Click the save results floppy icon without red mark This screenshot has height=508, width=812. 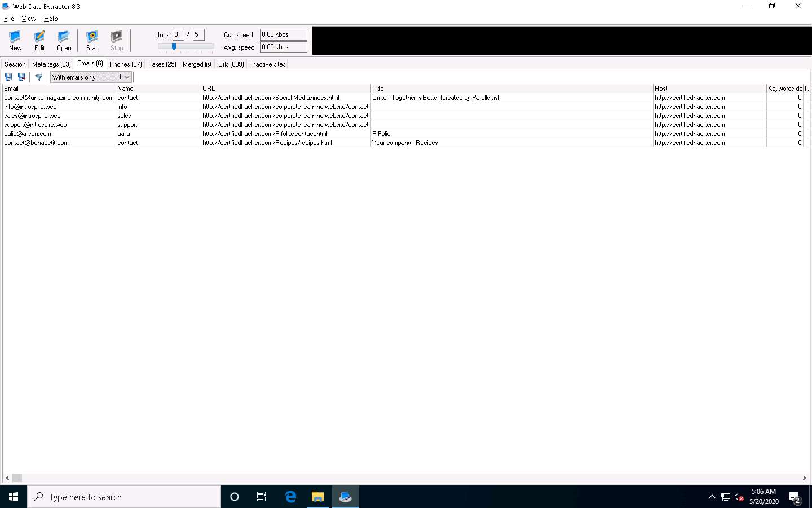[x=8, y=77]
